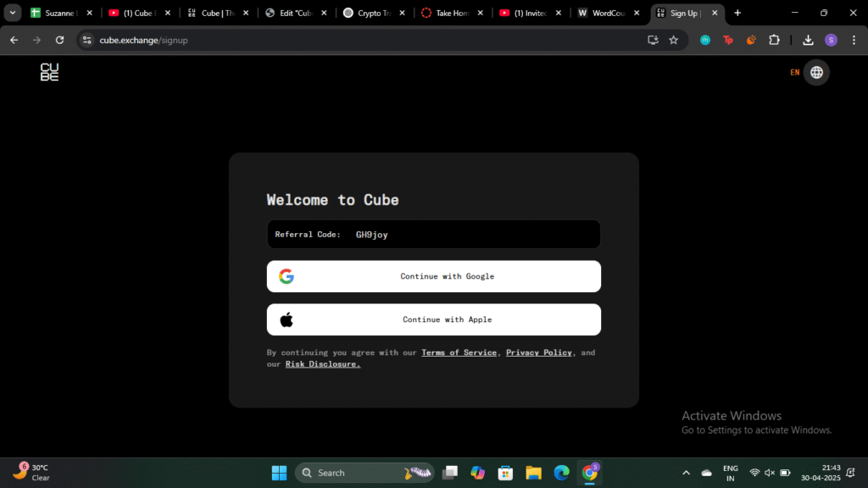Close the WordCou tab
This screenshot has height=488, width=868.
click(x=637, y=13)
